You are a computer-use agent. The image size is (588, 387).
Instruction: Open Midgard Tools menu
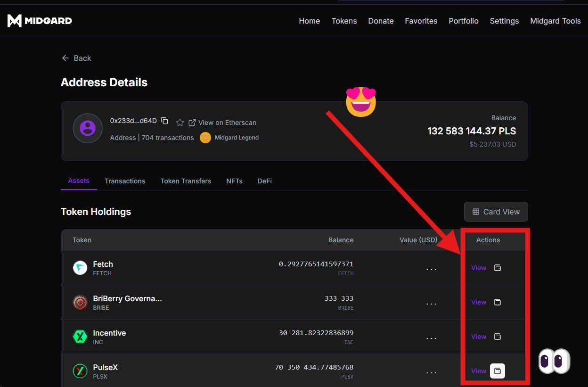[555, 21]
